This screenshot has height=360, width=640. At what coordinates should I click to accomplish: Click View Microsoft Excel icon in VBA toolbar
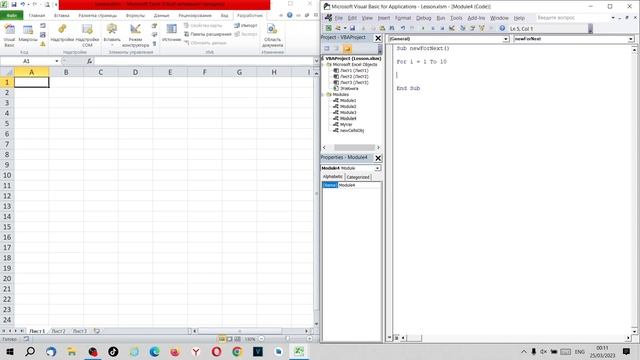click(x=329, y=28)
